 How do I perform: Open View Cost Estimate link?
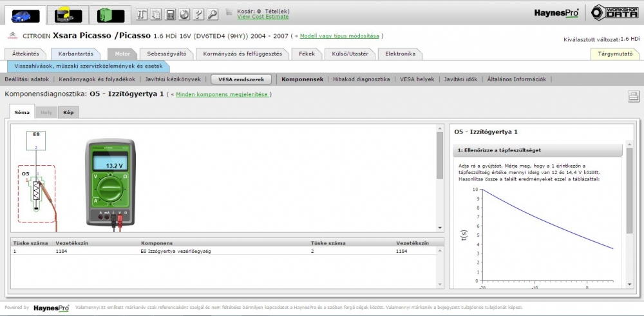[x=263, y=17]
